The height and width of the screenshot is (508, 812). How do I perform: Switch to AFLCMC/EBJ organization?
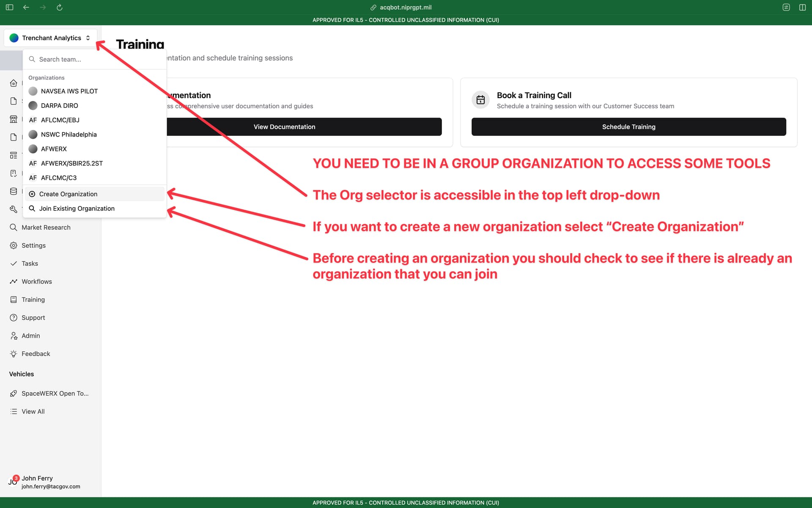point(94,120)
